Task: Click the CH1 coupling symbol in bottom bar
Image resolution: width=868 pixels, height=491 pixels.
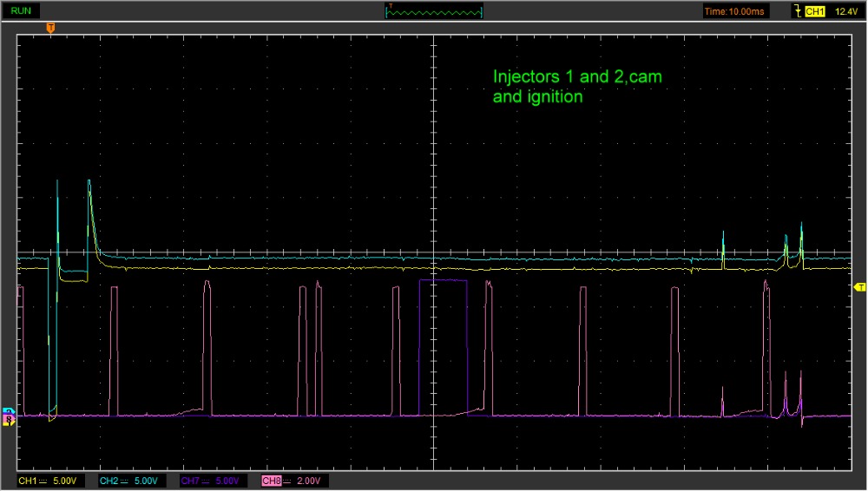Action: [x=44, y=480]
